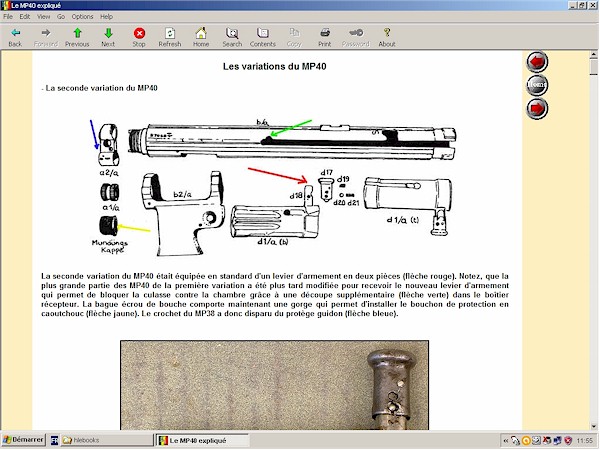Click the heading Les variations du MP40
The image size is (600, 450).
274,67
